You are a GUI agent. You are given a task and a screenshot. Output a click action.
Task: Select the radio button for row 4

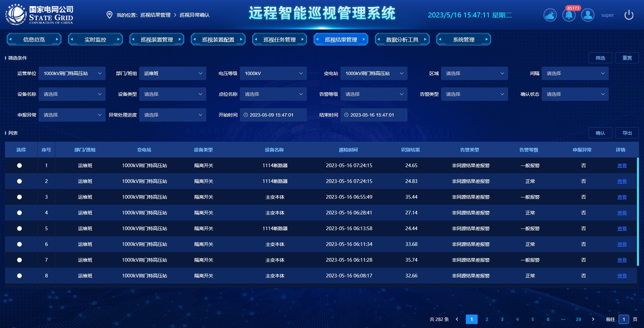19,213
